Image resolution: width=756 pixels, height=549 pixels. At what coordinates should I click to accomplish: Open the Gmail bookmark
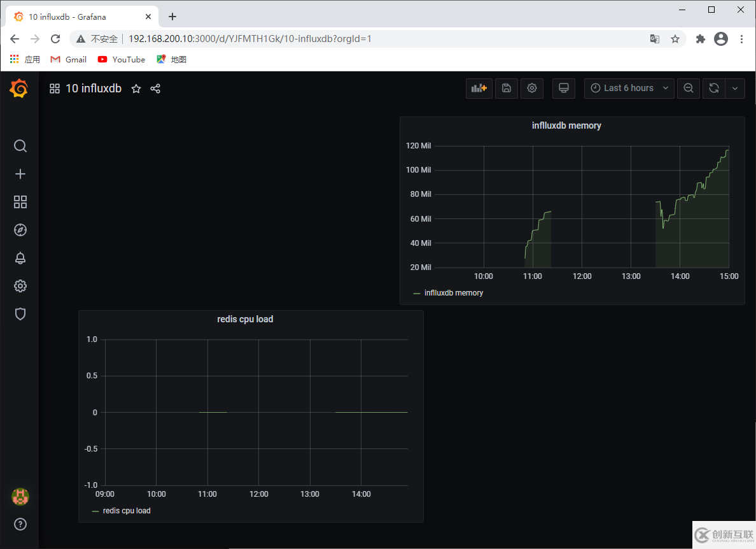(69, 59)
